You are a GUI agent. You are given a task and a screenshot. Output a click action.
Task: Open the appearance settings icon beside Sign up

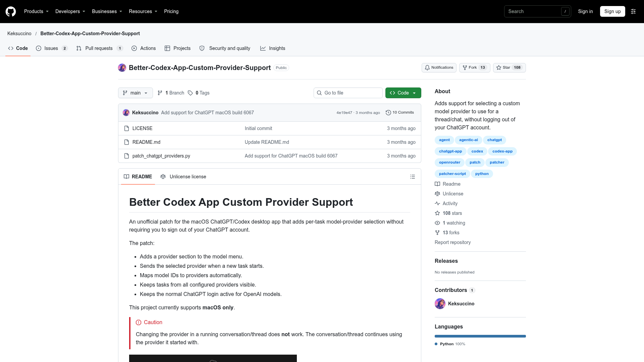click(633, 11)
